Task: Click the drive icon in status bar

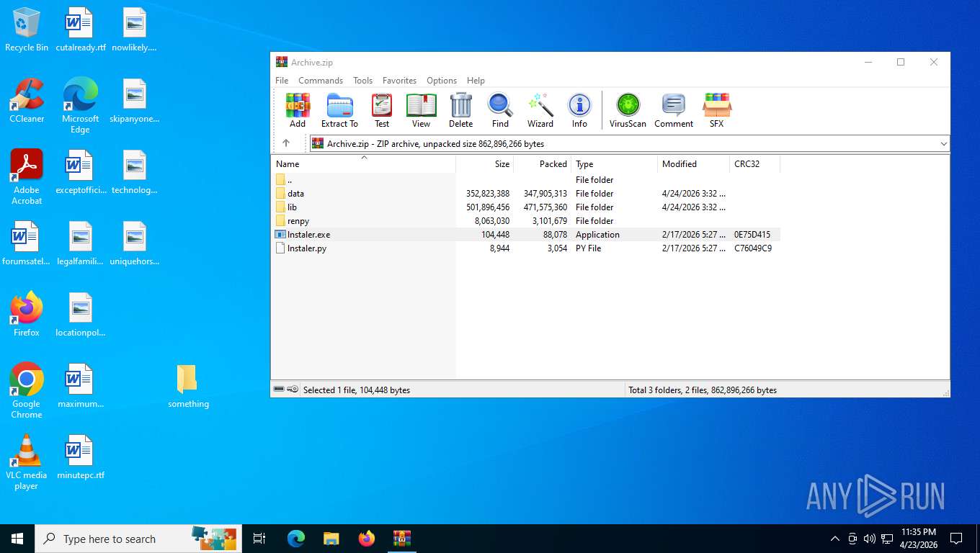Action: coord(279,390)
